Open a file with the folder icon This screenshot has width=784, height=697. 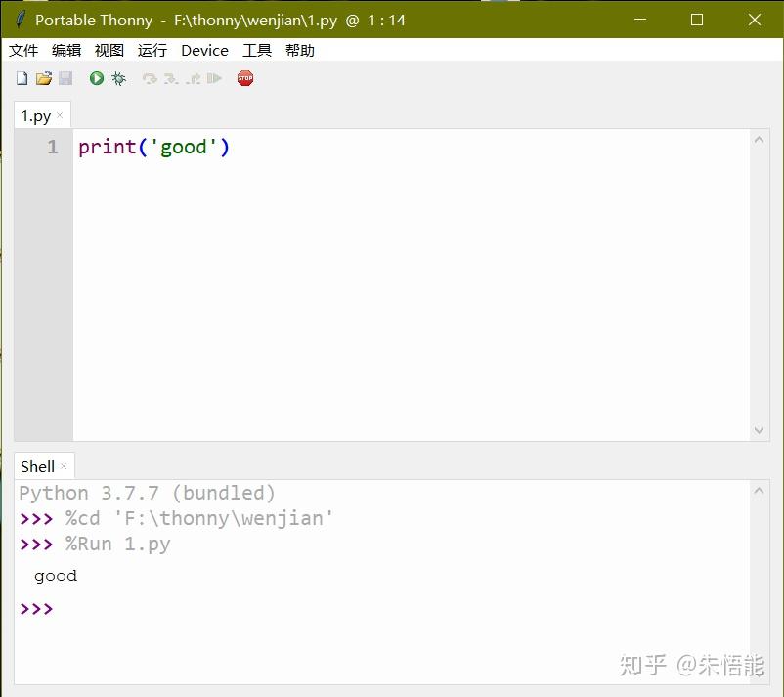[44, 78]
